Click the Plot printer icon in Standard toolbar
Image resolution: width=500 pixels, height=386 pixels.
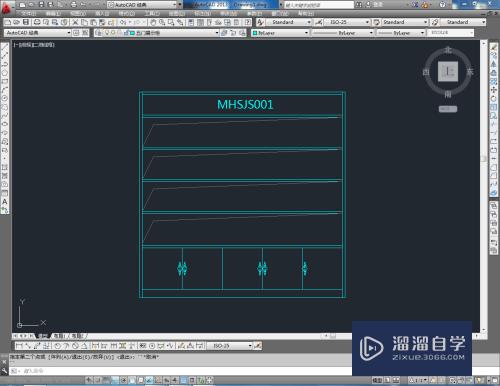tap(37, 22)
